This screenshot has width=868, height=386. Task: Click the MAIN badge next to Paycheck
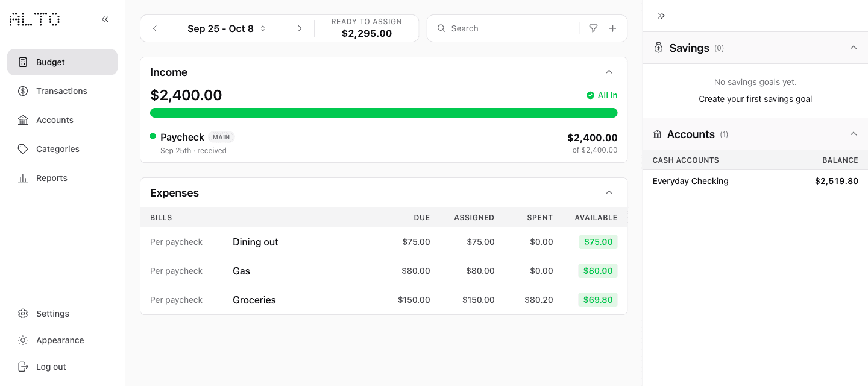click(x=221, y=137)
